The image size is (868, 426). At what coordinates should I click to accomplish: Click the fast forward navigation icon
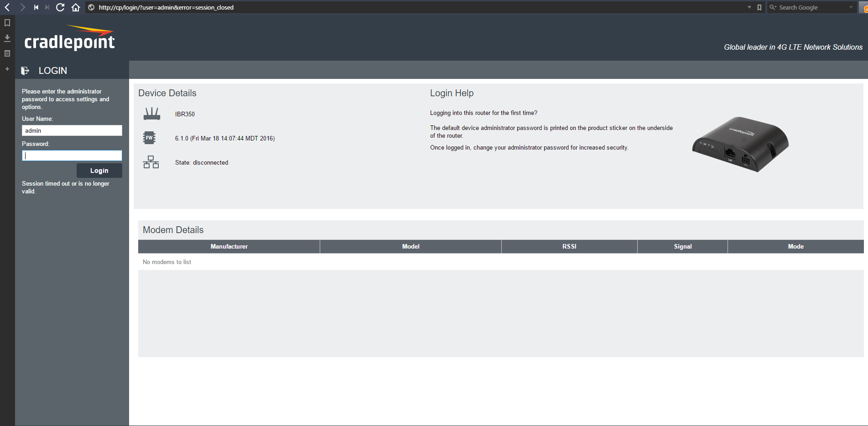[x=47, y=7]
